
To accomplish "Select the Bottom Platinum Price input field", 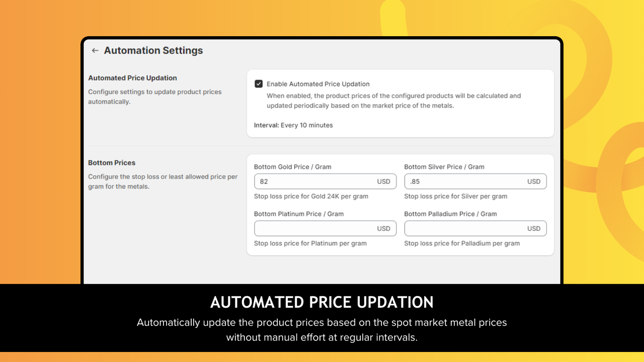I will [322, 228].
